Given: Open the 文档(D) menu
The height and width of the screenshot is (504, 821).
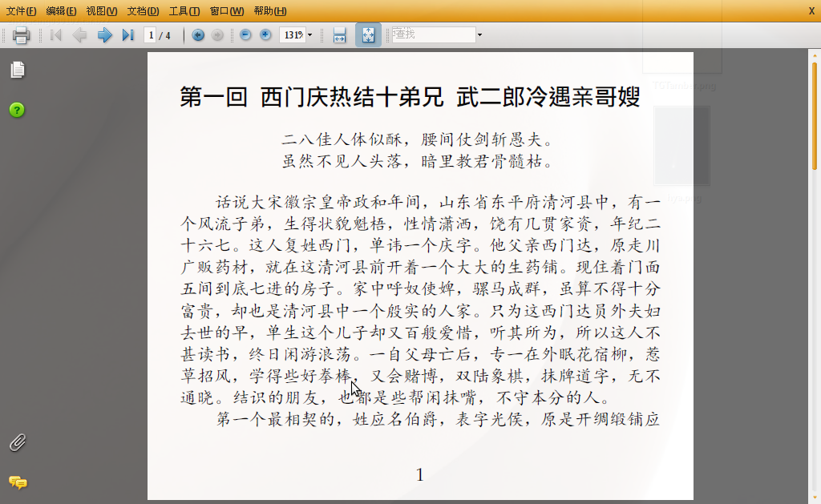Looking at the screenshot, I should [143, 11].
